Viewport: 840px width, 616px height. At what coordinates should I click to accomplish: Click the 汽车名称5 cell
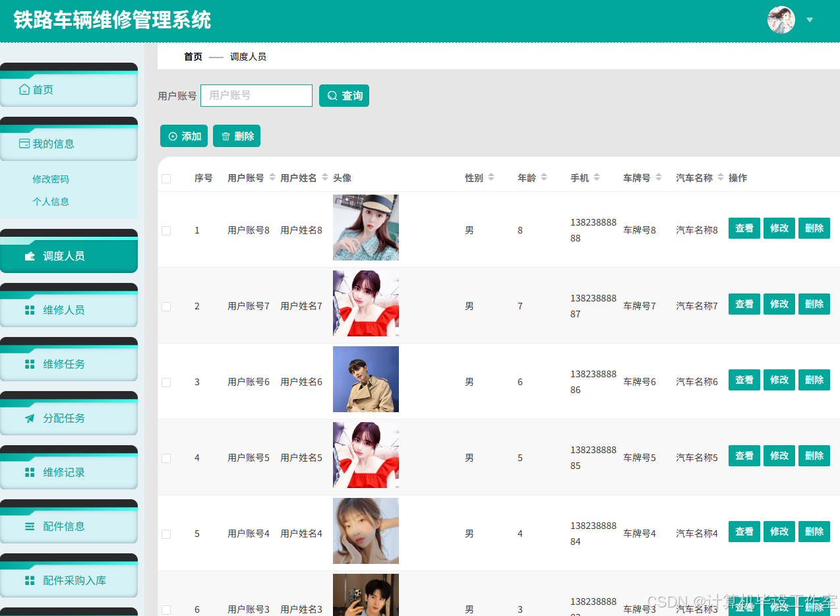pyautogui.click(x=697, y=458)
